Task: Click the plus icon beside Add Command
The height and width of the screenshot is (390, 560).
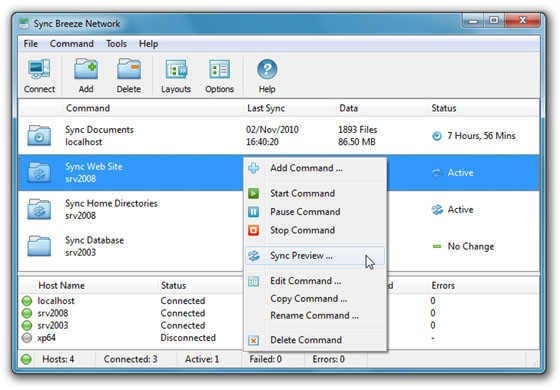Action: pos(254,168)
